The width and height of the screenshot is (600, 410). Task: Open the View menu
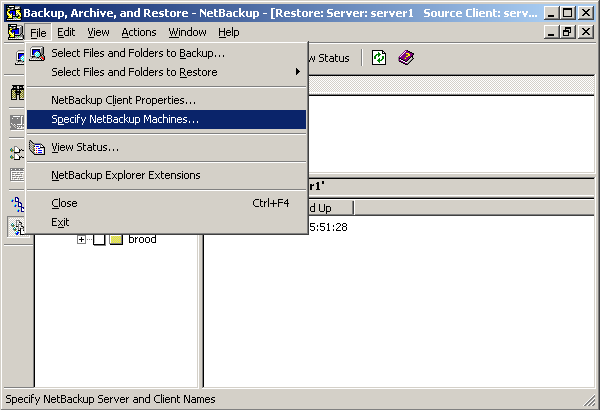(98, 33)
